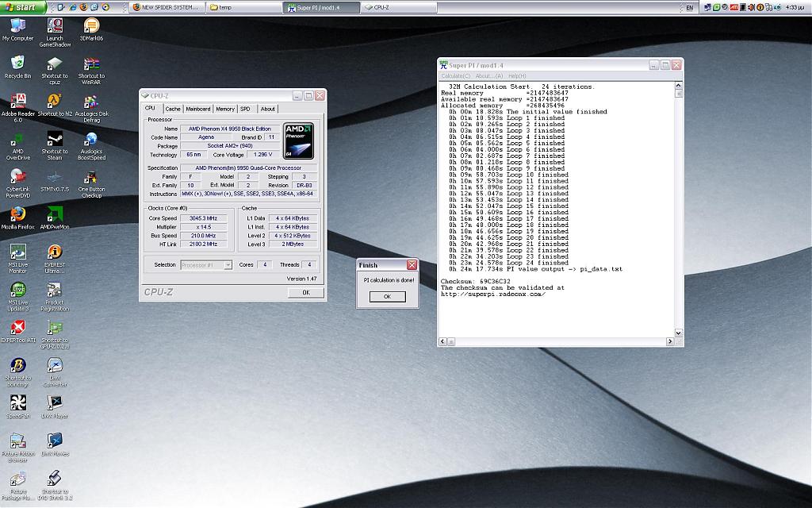Launch EXPERTool ATI desktop icon
This screenshot has height=508, width=812.
(x=18, y=331)
